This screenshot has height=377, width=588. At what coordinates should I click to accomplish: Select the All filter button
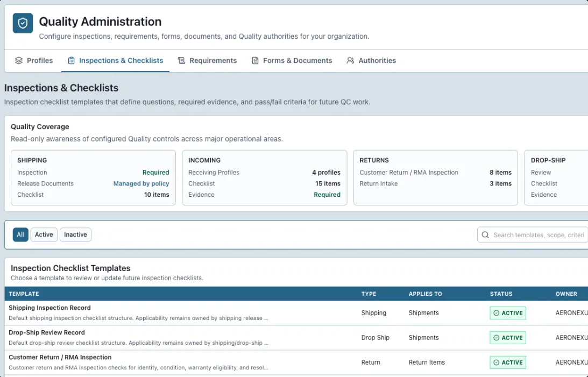coord(20,234)
